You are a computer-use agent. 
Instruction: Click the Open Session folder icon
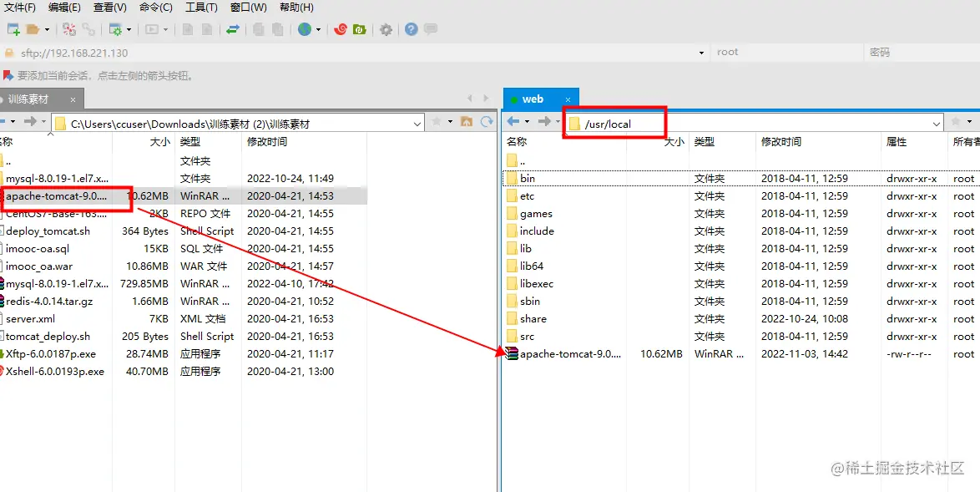point(33,29)
